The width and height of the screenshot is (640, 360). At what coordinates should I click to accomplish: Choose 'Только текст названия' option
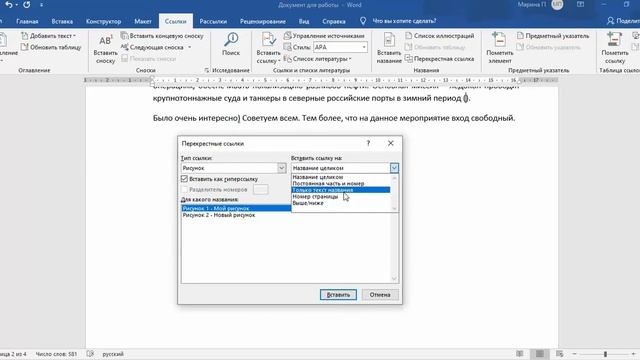tap(341, 190)
